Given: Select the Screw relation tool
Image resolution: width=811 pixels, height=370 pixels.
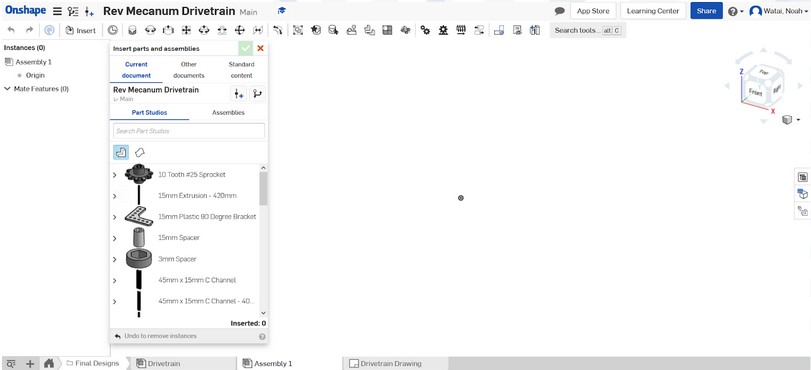Looking at the screenshot, I should click(x=461, y=31).
